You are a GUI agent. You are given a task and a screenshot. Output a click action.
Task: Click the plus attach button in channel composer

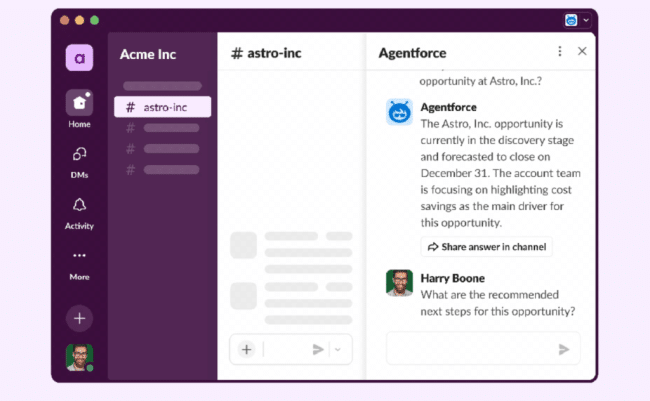click(x=246, y=349)
